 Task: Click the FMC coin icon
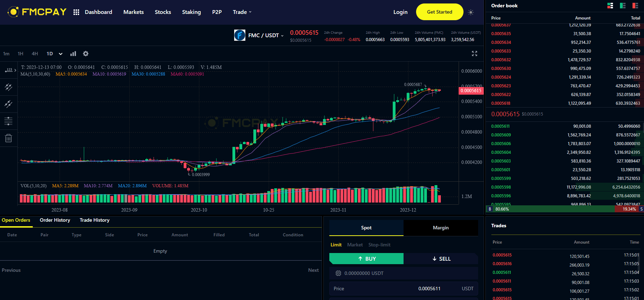pos(240,35)
